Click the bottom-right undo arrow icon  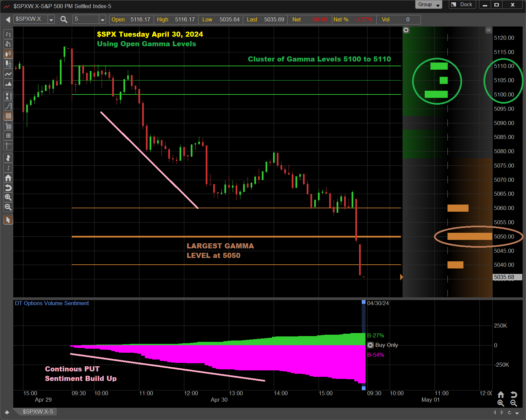pyautogui.click(x=514, y=395)
